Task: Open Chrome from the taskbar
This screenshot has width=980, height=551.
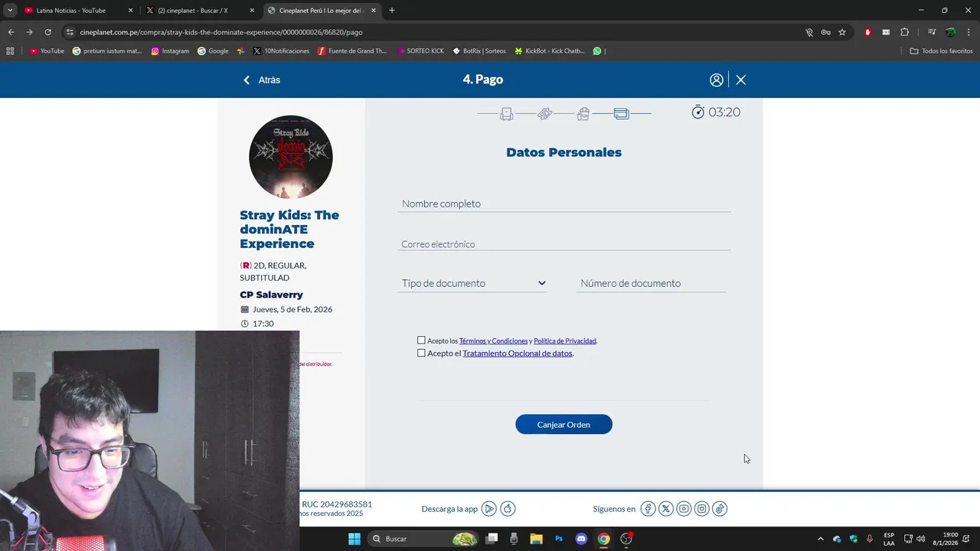Action: pyautogui.click(x=603, y=539)
